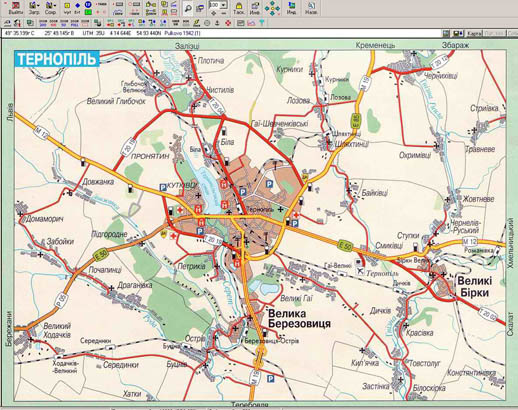Open the zoom percentage combo box

tap(217, 5)
